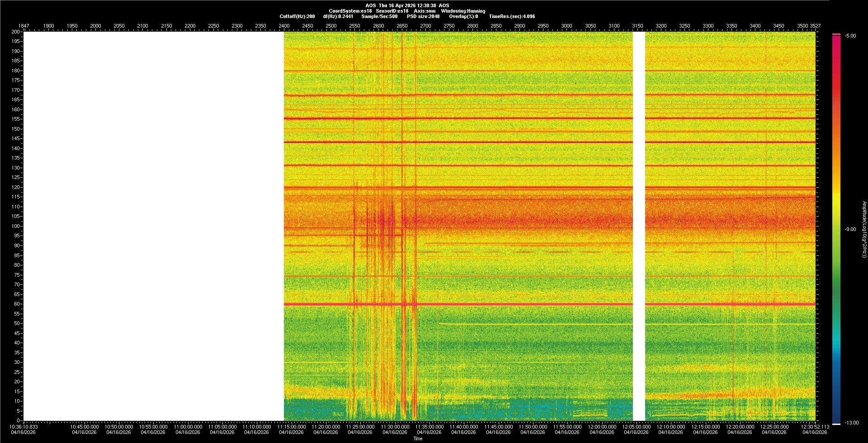Click the Time x-axis label
Screen dimensions: 868x443
(418, 438)
